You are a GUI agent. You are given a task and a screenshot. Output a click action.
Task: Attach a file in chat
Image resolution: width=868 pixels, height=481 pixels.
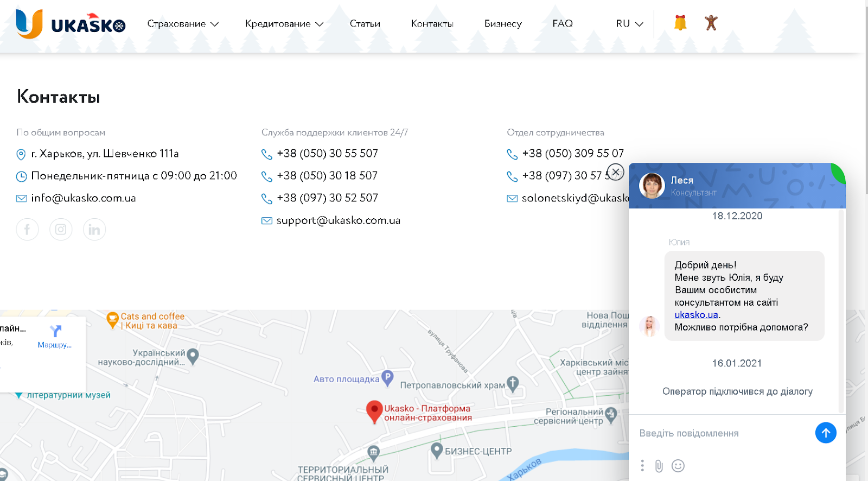click(x=659, y=466)
